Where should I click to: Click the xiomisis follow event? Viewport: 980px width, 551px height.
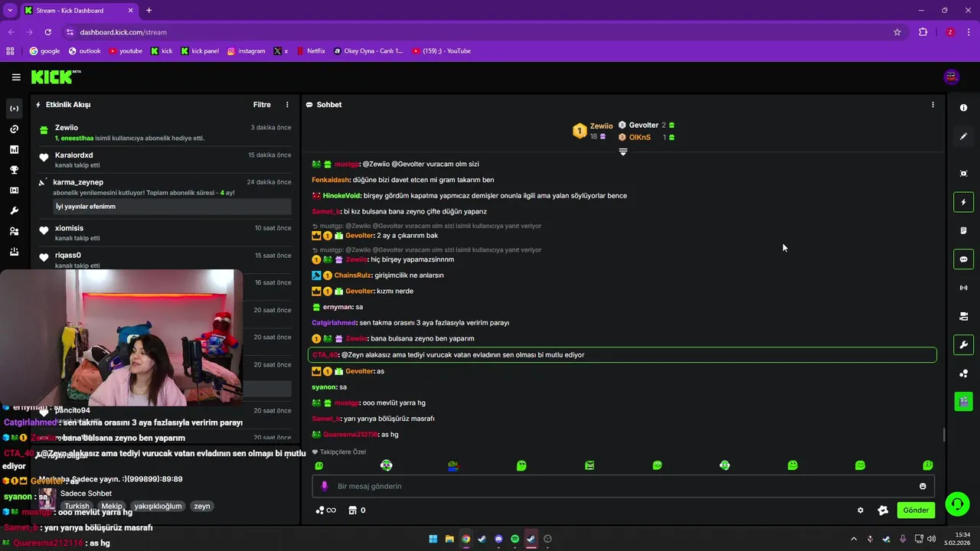click(165, 233)
